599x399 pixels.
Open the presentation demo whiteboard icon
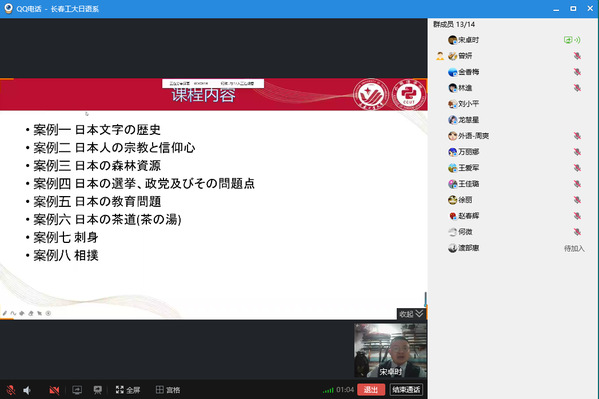[98, 390]
